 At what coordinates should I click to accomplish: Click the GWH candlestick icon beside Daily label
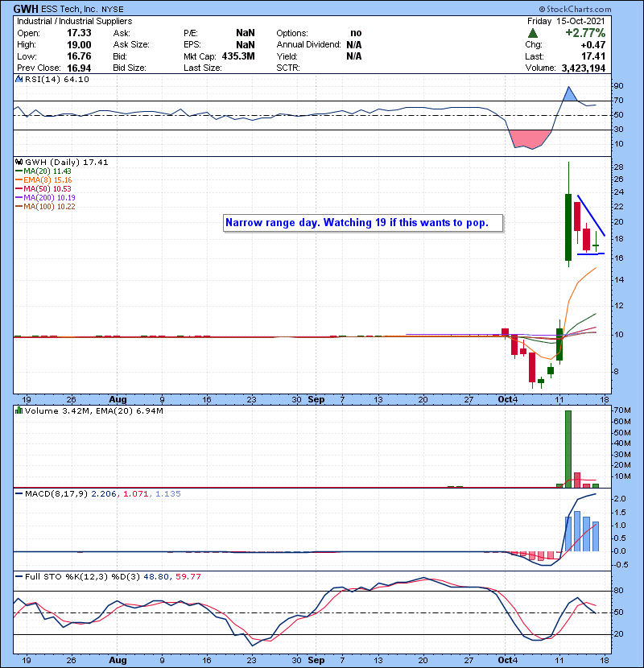point(19,162)
